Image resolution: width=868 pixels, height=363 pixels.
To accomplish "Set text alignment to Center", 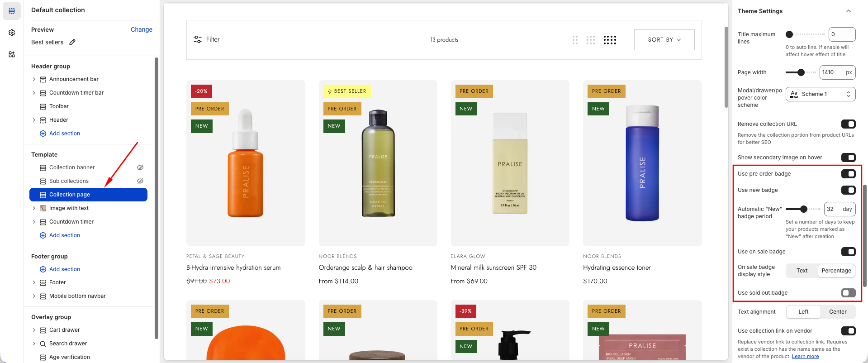I will (838, 312).
